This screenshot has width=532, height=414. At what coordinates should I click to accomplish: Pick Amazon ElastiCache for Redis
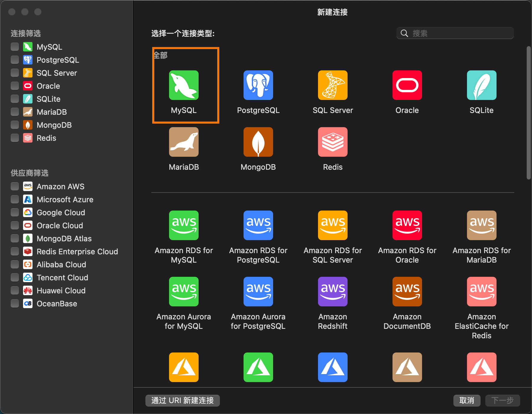[x=481, y=292]
